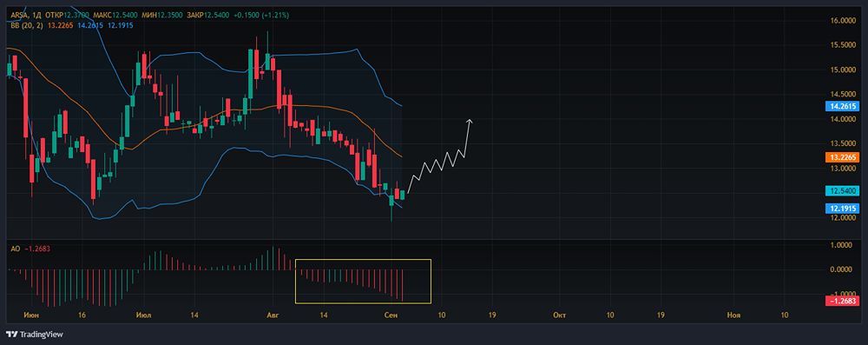Click the 13.5000 price axis label
The image size is (868, 345).
(843, 143)
